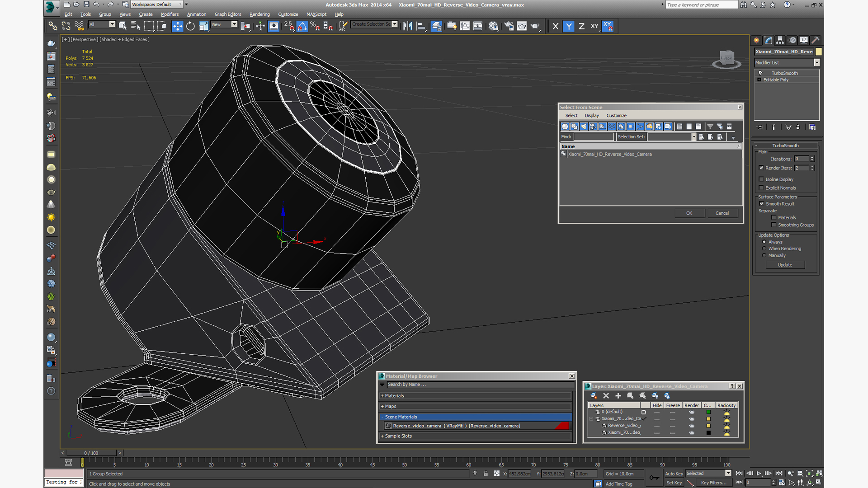Click the Edit Named Selection Sets icon

pyautogui.click(x=343, y=26)
